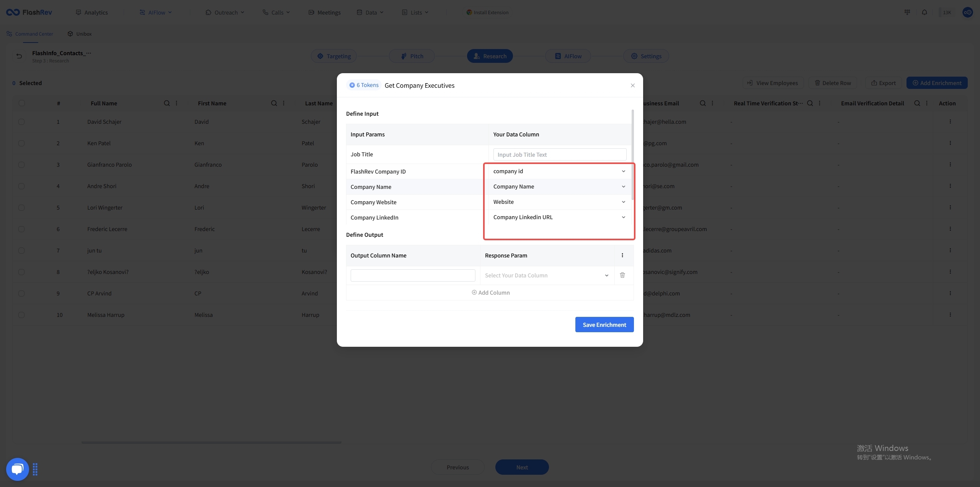Image resolution: width=980 pixels, height=487 pixels.
Task: Search the Full Name column
Action: 167,103
